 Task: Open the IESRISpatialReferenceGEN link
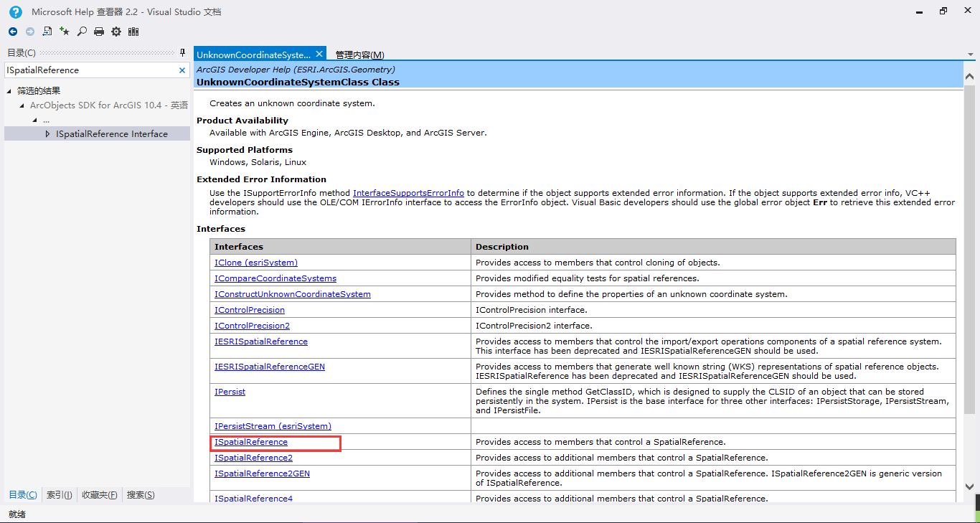[270, 367]
